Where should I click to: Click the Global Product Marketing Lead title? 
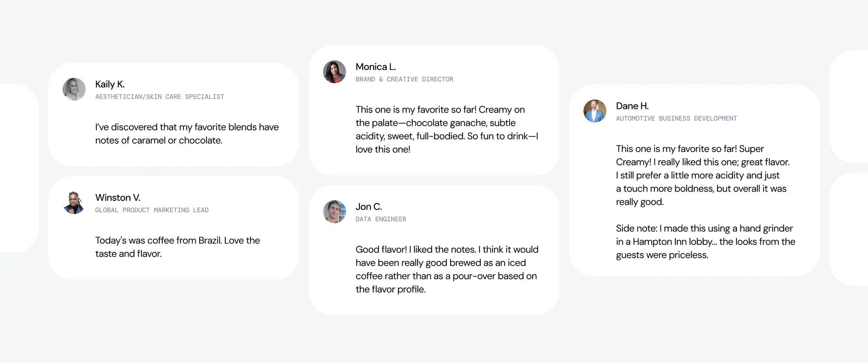[x=151, y=210]
